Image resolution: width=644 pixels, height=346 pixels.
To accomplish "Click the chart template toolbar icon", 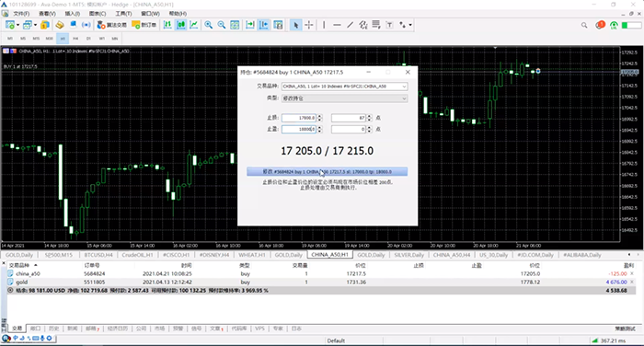I will 278,25.
